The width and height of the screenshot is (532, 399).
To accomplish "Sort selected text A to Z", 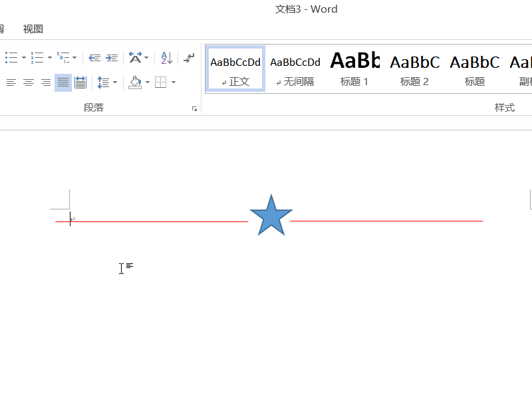I will 167,58.
